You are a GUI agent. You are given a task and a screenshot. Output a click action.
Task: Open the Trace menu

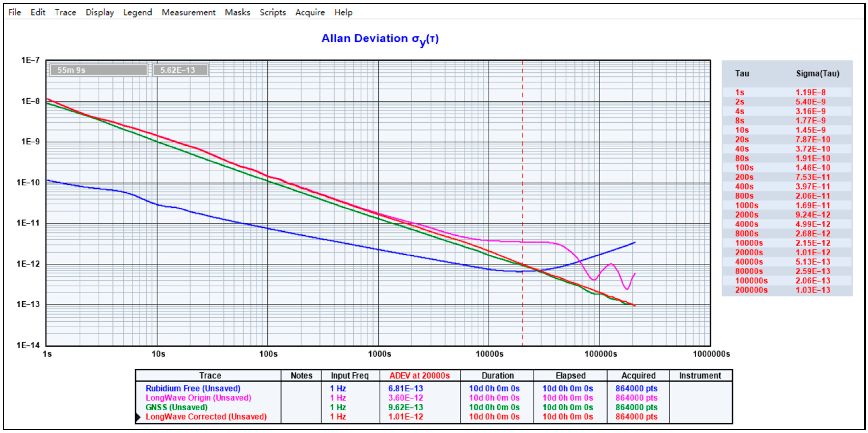[65, 12]
